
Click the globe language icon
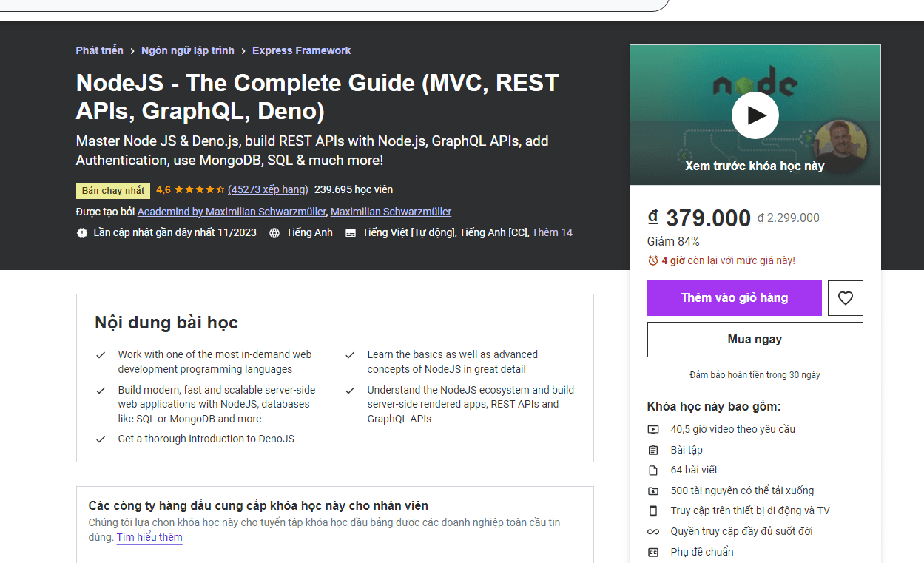tap(274, 233)
